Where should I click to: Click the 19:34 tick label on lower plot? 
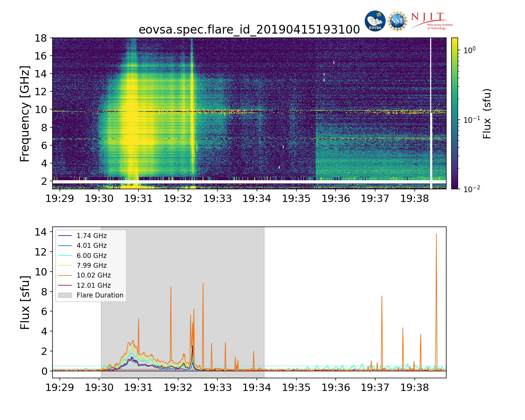click(x=257, y=388)
